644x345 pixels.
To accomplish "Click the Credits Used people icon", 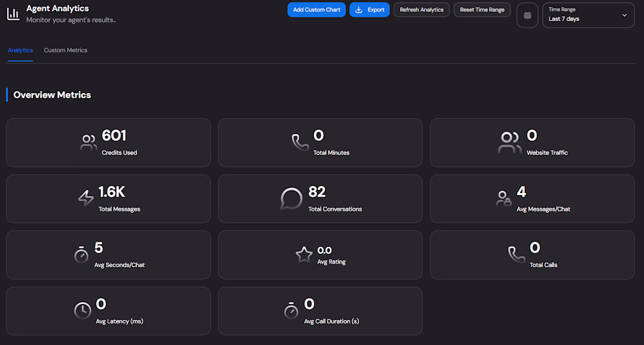I will (x=88, y=142).
